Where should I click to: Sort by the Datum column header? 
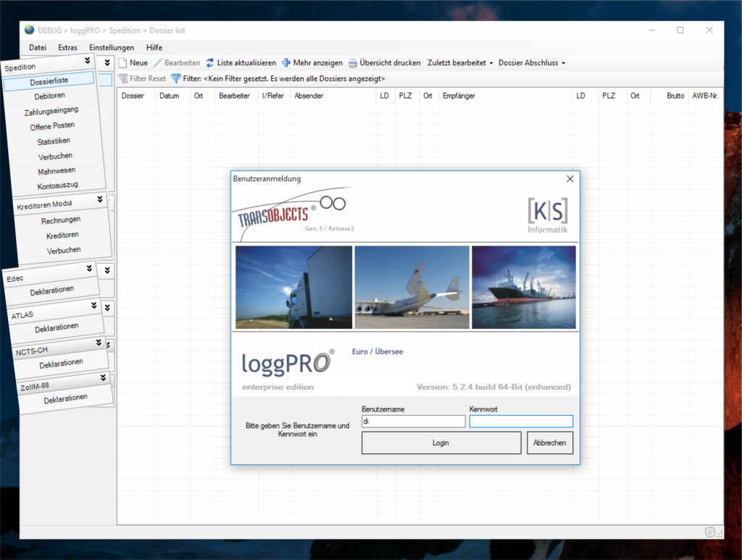[x=169, y=96]
